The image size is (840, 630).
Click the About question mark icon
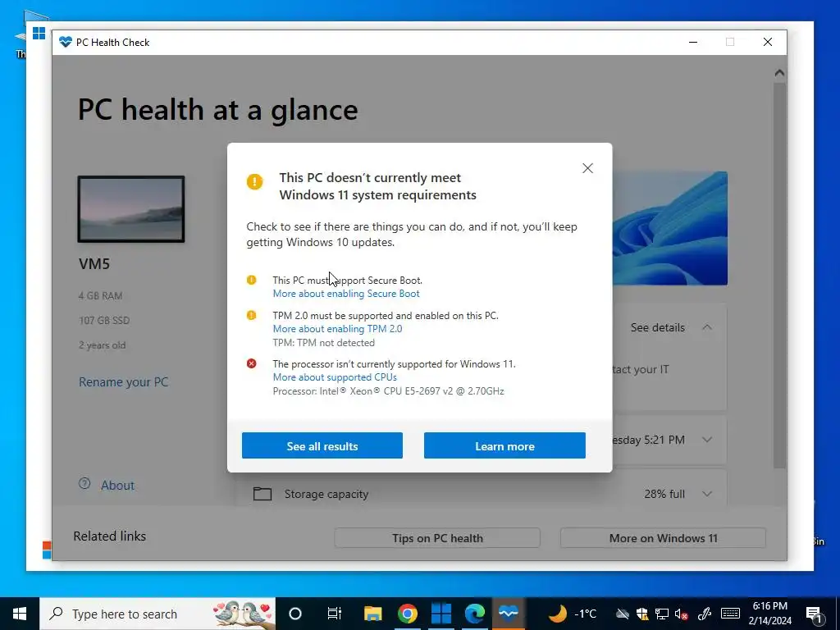(84, 484)
